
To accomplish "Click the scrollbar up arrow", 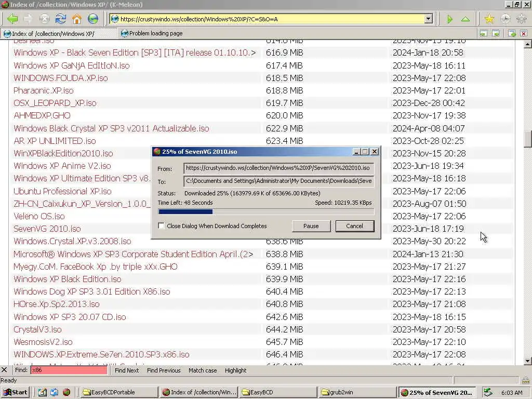I will (528, 44).
